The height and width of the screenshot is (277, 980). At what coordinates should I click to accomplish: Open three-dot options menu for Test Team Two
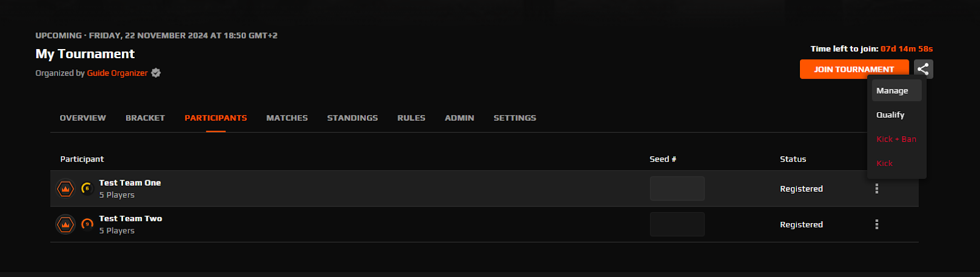click(876, 224)
